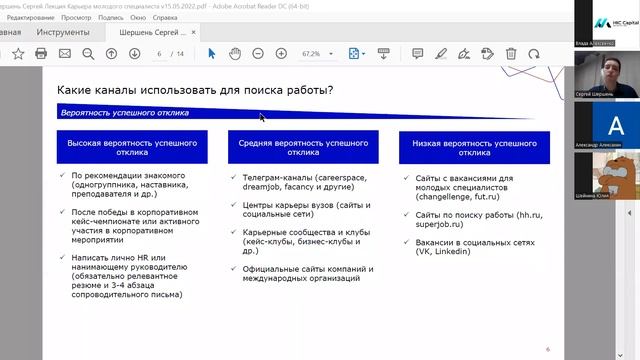Click the По рекомендации знакомого bullet
Image resolution: width=640 pixels, height=360 pixels.
point(130,184)
